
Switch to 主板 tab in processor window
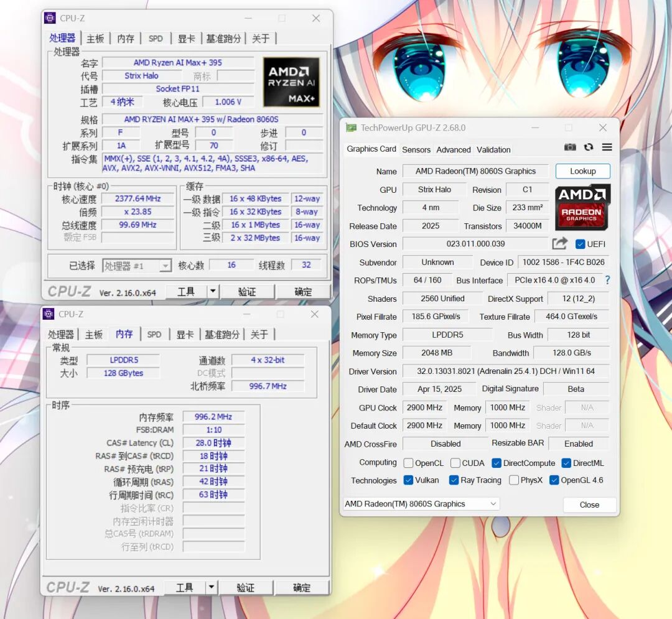[x=95, y=39]
